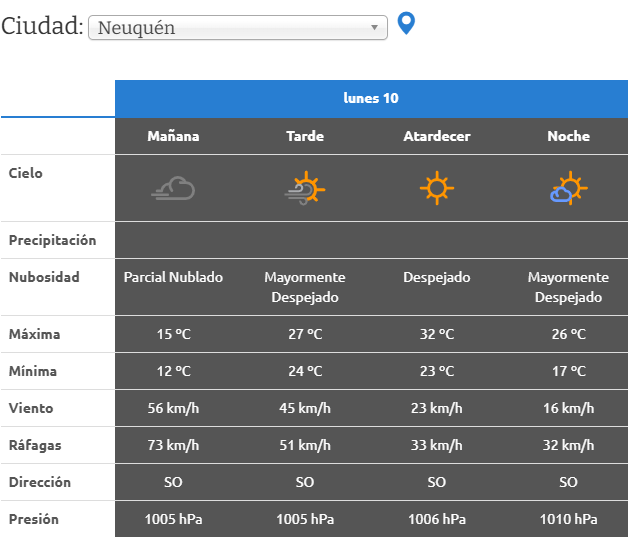Select the Mañana column header

pyautogui.click(x=173, y=136)
